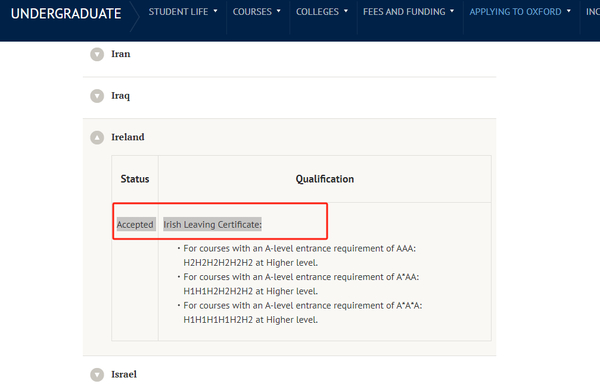Select the Irish Leaving Certificate text
This screenshot has width=600, height=387.
click(212, 225)
